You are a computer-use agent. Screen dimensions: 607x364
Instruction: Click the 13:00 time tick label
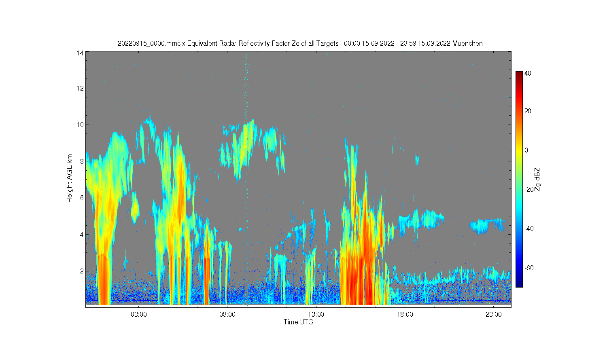click(316, 314)
